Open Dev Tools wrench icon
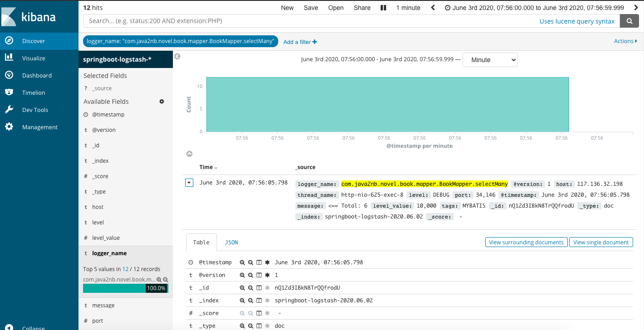Viewport: 644px width, 330px height. pyautogui.click(x=9, y=110)
